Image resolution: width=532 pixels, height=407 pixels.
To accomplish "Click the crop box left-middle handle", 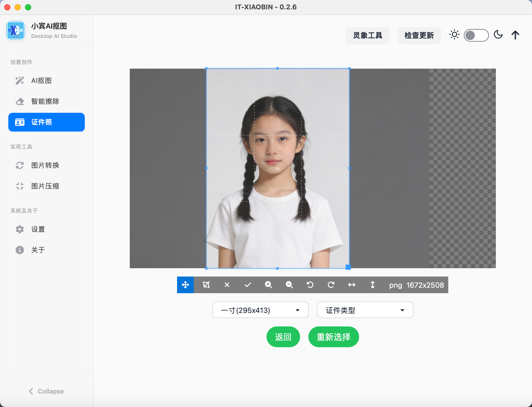I will coord(206,168).
